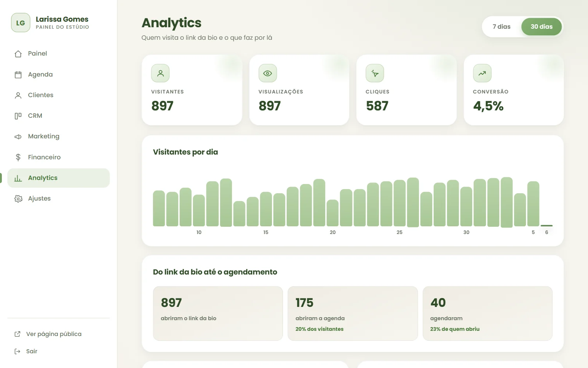Select the 30 dias period
588x368 pixels.
541,26
